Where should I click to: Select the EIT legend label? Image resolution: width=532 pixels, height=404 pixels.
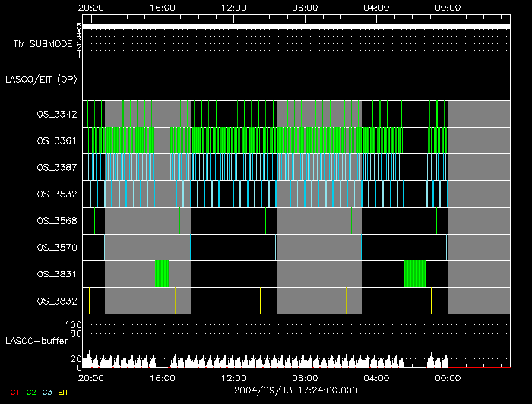pyautogui.click(x=63, y=392)
